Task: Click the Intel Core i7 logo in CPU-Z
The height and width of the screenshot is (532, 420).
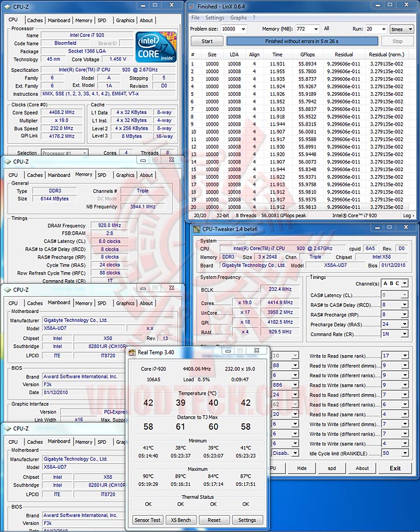Action: tap(156, 47)
